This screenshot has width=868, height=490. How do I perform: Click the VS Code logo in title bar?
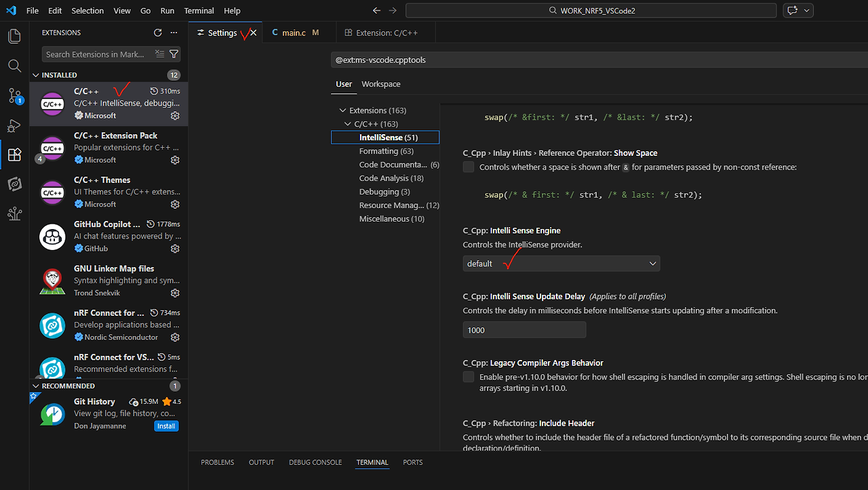point(11,11)
